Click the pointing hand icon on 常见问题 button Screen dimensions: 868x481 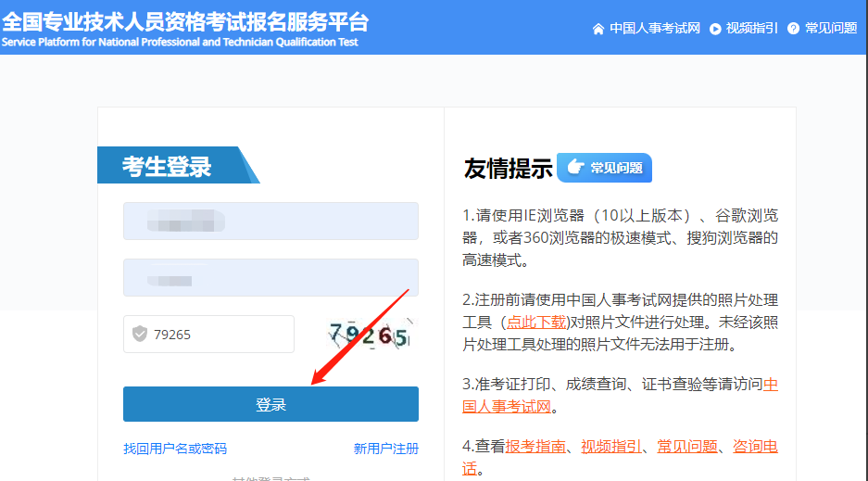[x=575, y=168]
